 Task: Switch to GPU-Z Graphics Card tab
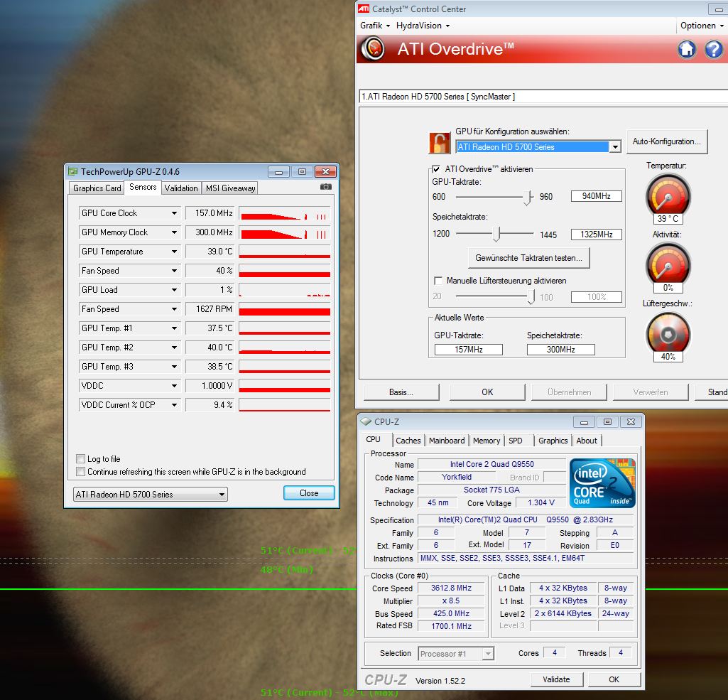tap(97, 188)
